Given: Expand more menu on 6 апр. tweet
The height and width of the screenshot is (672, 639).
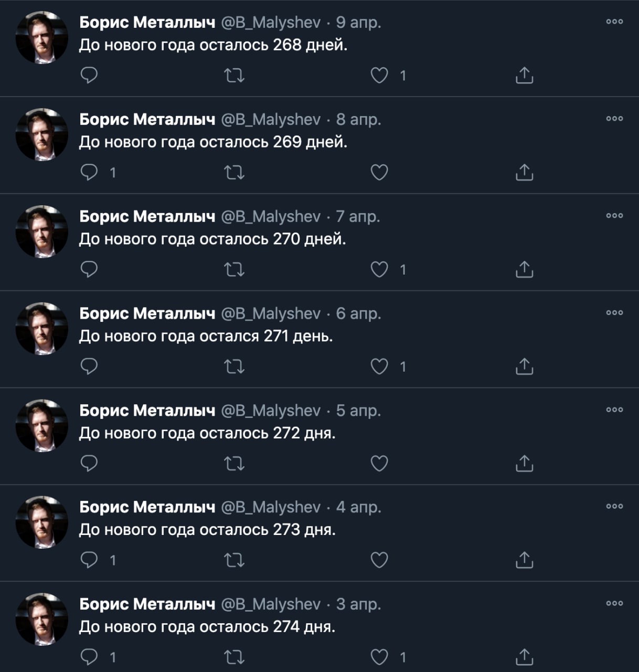Looking at the screenshot, I should pyautogui.click(x=614, y=313).
